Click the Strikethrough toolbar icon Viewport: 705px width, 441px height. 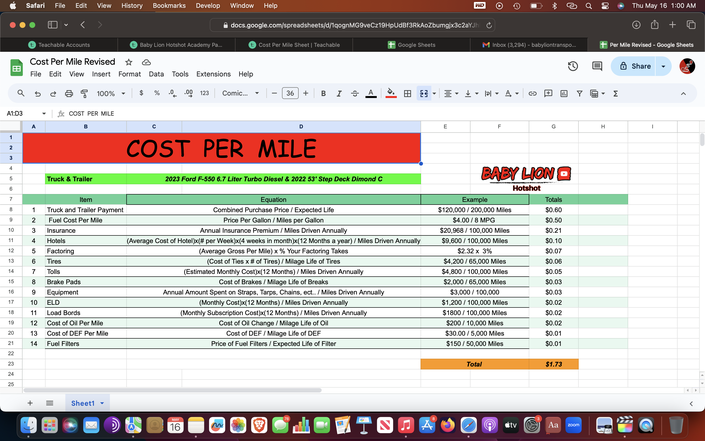354,93
